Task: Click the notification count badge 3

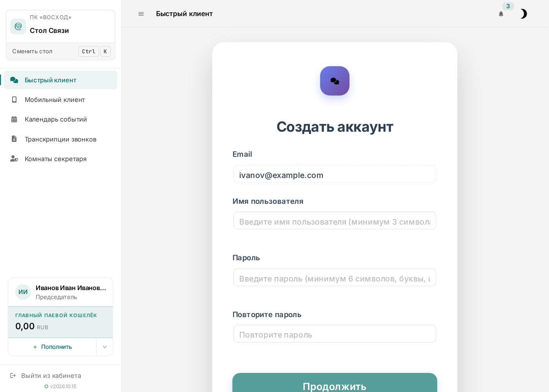Action: point(508,6)
